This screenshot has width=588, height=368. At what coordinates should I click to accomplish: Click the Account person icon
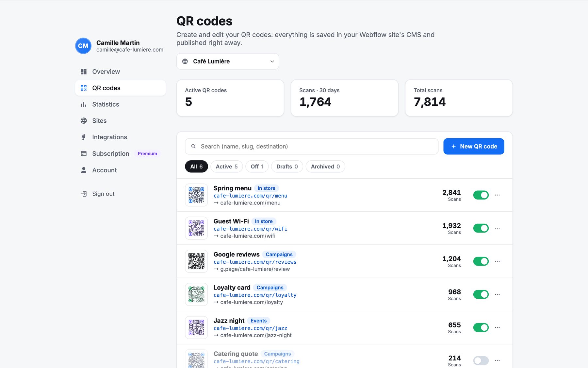(84, 170)
